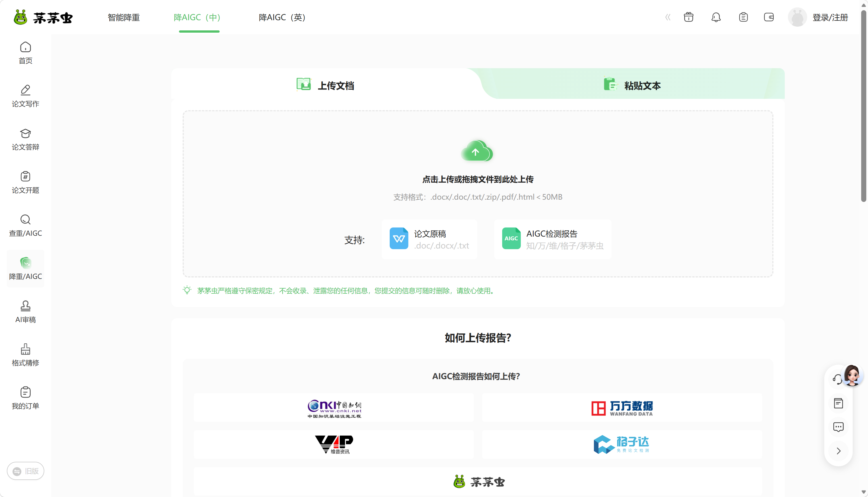Click the vertical page scrollbar
This screenshot has width=868, height=497.
pos(863,106)
